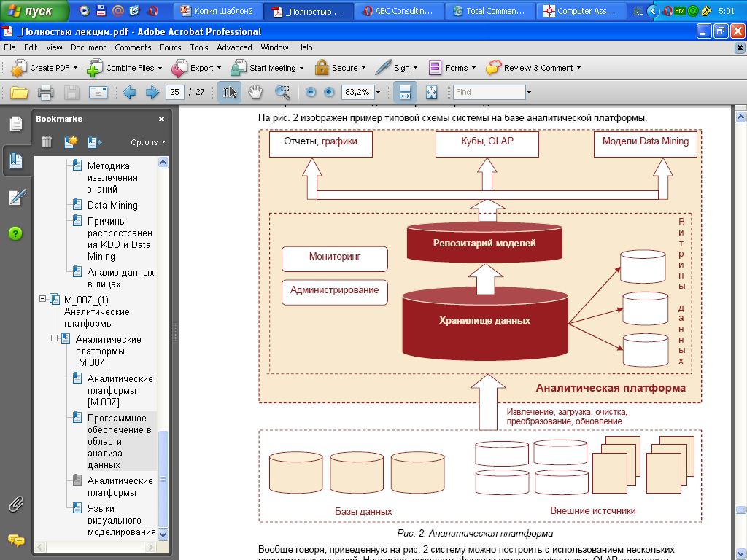The height and width of the screenshot is (560, 747).
Task: Print the document using printer icon
Action: click(45, 92)
